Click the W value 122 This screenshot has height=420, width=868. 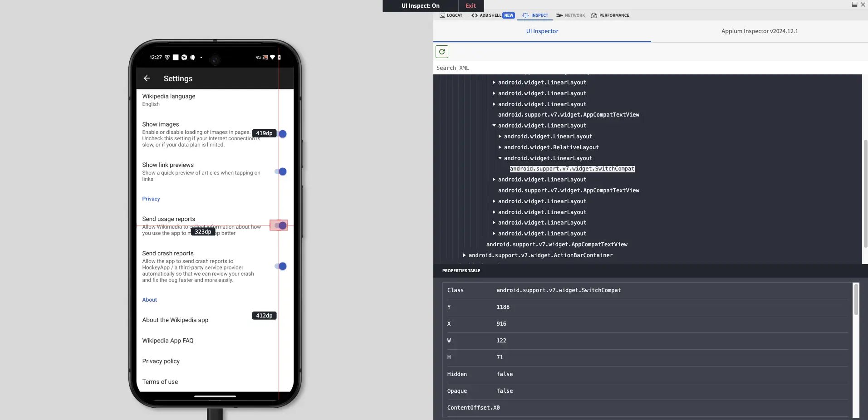[x=501, y=341]
